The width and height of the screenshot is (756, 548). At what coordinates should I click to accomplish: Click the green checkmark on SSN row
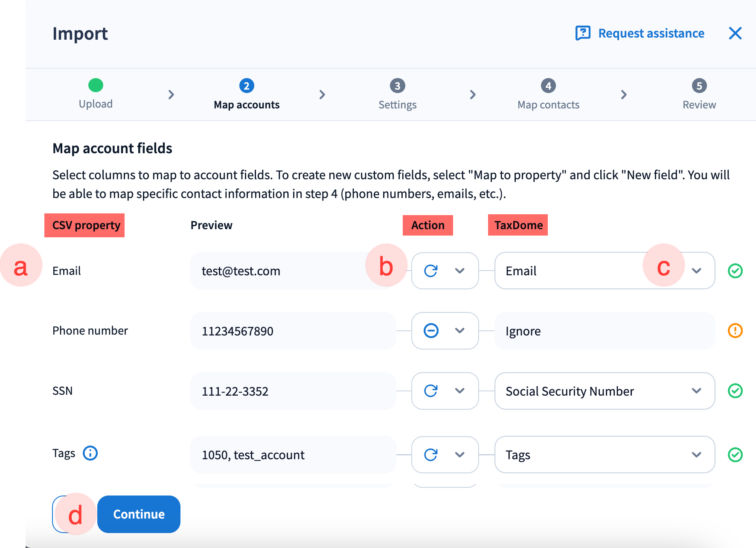pos(735,391)
